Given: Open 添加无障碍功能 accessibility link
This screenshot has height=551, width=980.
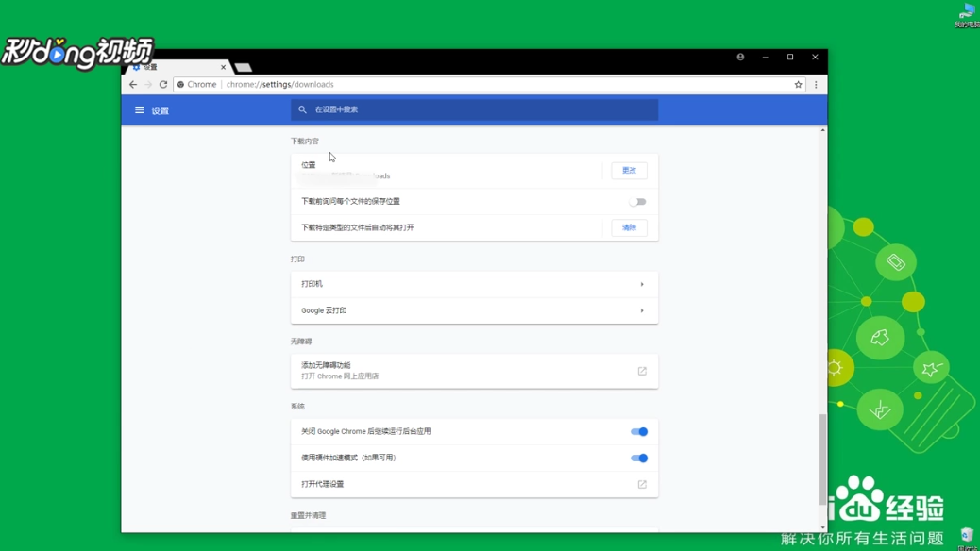Looking at the screenshot, I should [x=474, y=371].
